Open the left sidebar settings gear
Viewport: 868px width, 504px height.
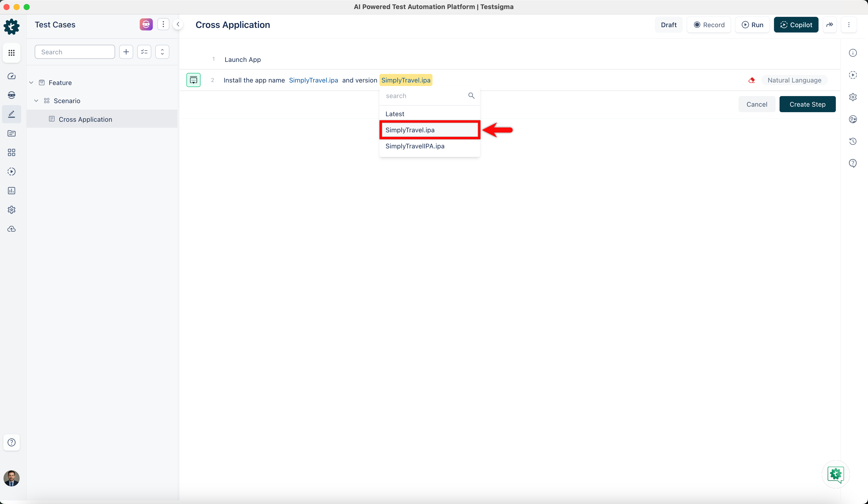point(11,209)
